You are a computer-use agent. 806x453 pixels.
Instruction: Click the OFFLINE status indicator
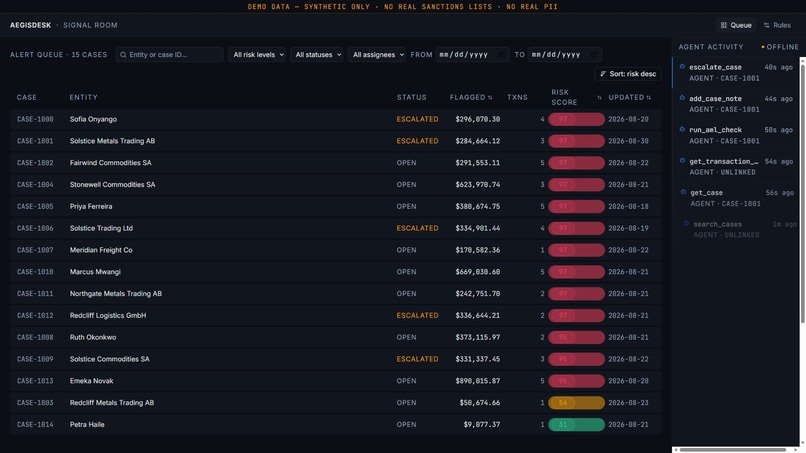tap(780, 47)
